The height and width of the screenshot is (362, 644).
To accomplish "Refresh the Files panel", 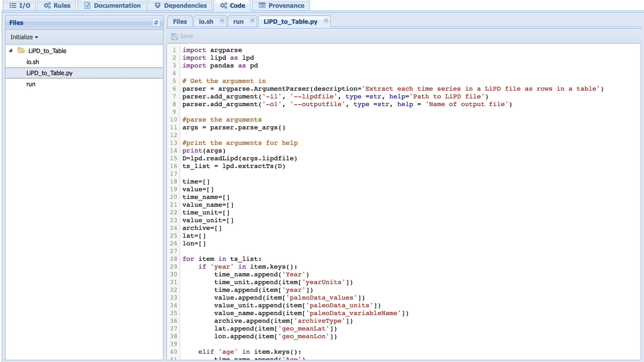I will (x=156, y=22).
